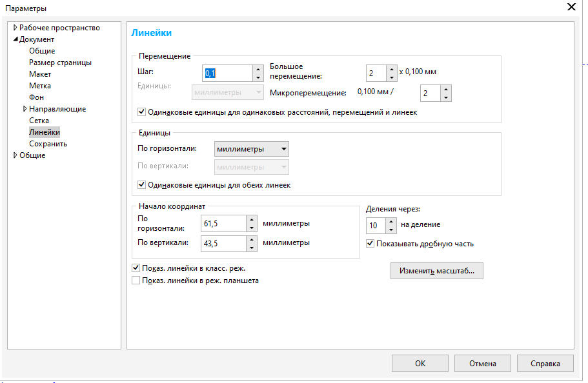Viewport: 588px width, 383px height.
Task: Increase Микроперемещение with up arrow
Action: click(x=445, y=89)
